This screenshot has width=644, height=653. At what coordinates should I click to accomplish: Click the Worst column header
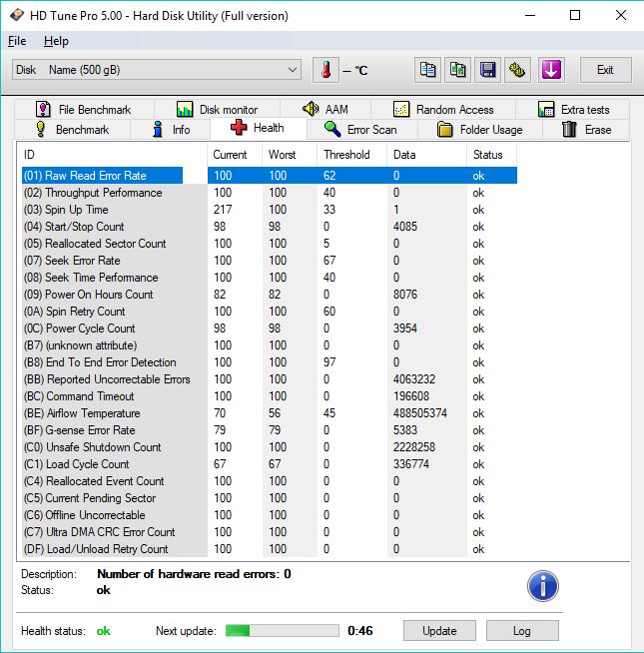tap(290, 155)
